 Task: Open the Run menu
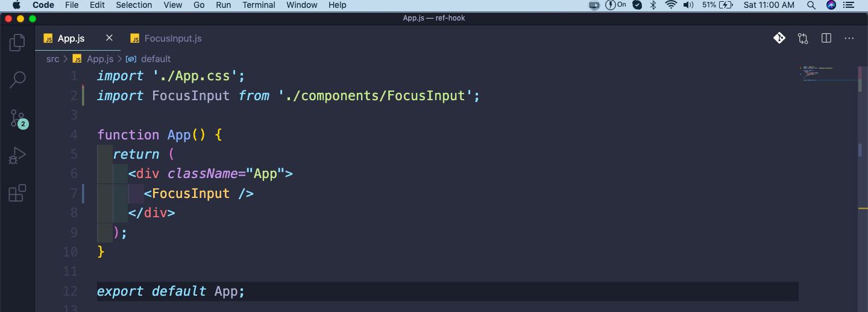coord(224,5)
